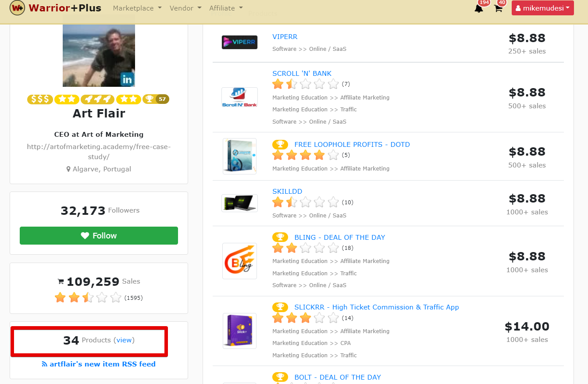Click trophy icon beside BLING deal

point(280,237)
